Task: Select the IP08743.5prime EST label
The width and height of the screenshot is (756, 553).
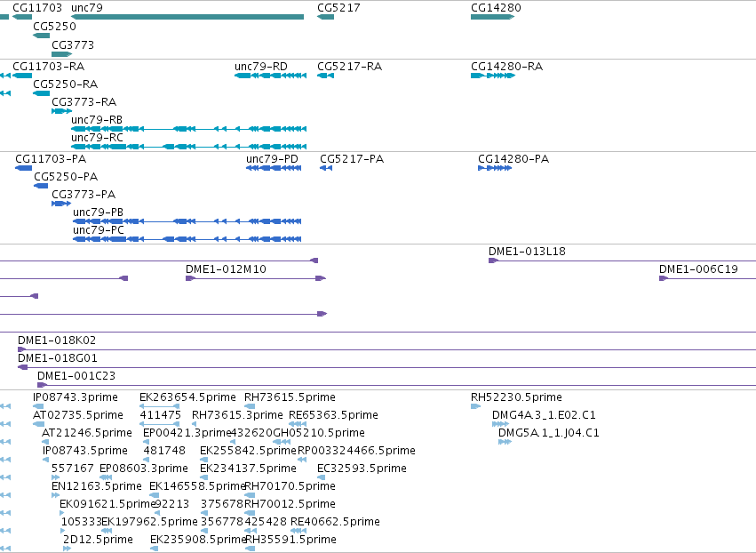Action: point(85,451)
